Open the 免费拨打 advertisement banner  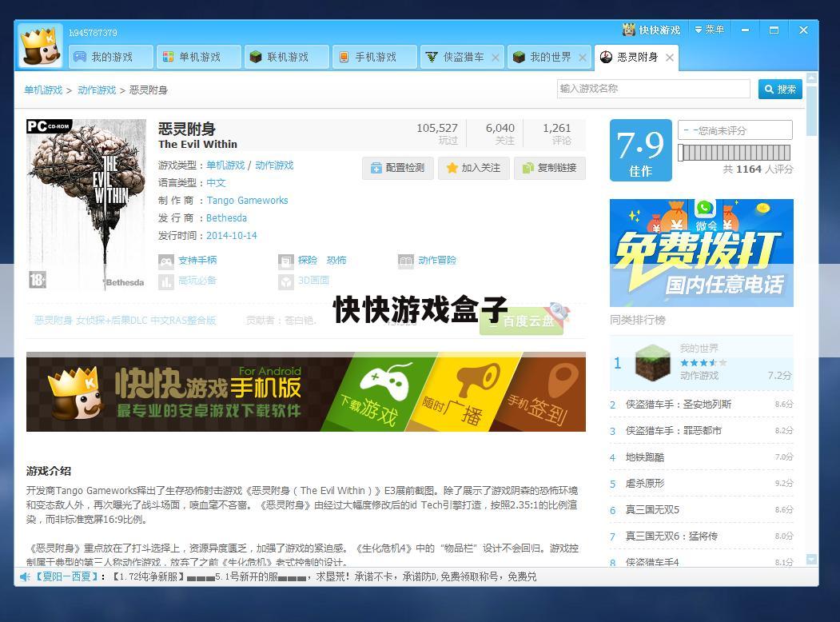[x=701, y=253]
